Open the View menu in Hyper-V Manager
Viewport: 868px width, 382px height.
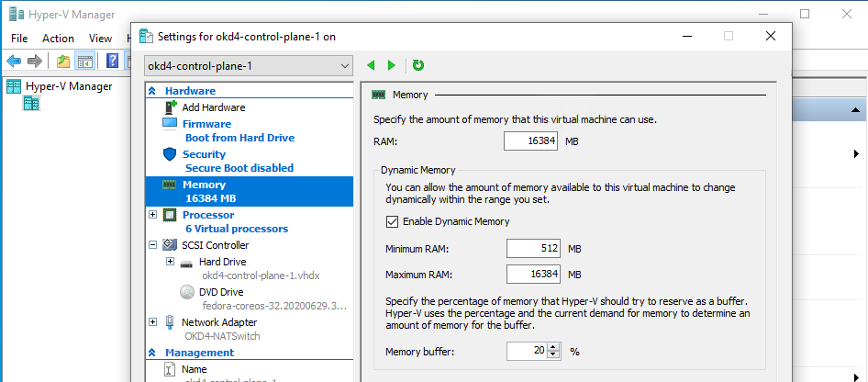click(100, 39)
